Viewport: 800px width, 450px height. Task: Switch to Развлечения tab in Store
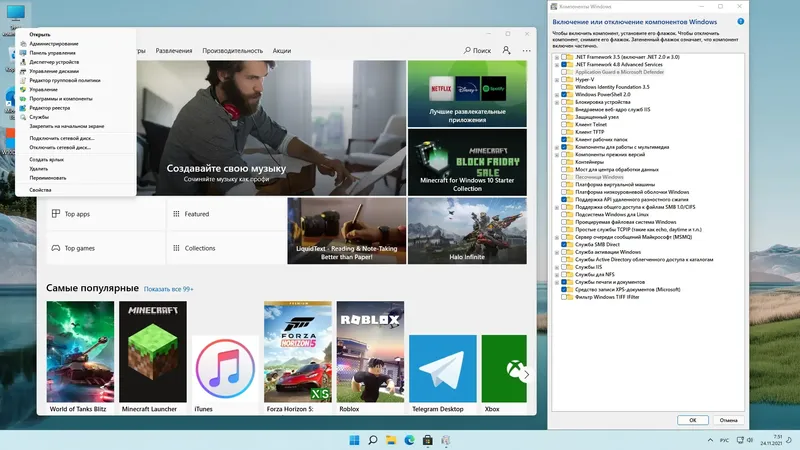point(174,51)
